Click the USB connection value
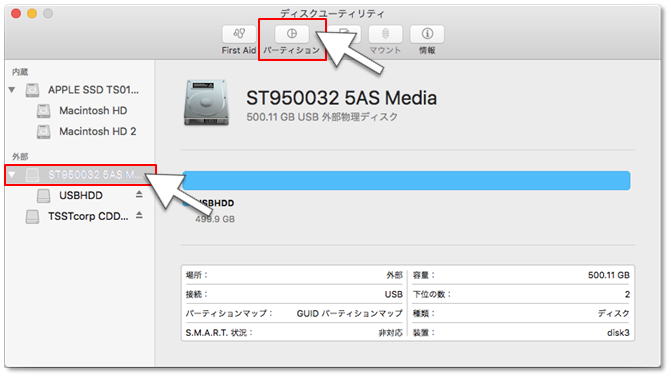The width and height of the screenshot is (671, 378). [x=393, y=295]
